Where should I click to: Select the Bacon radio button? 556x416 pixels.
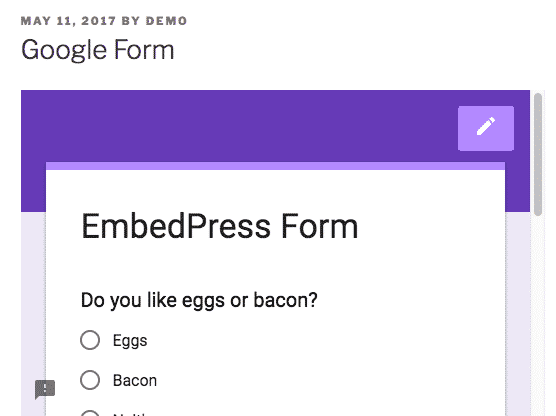click(x=90, y=380)
